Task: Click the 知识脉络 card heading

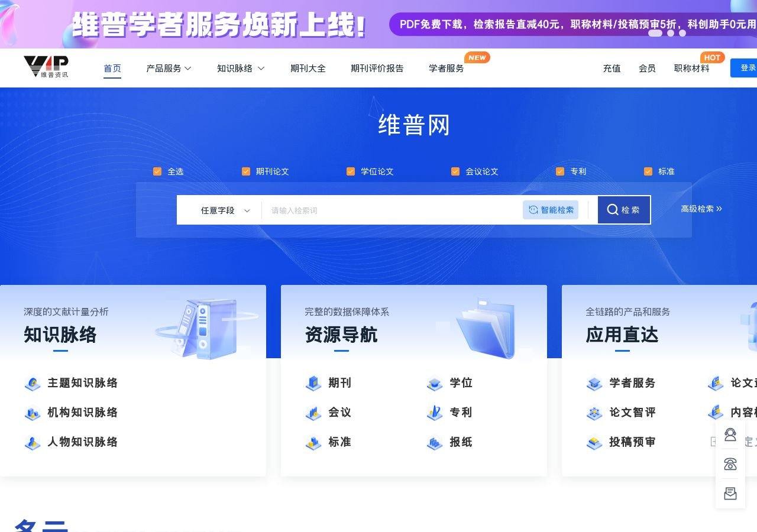Action: tap(60, 335)
